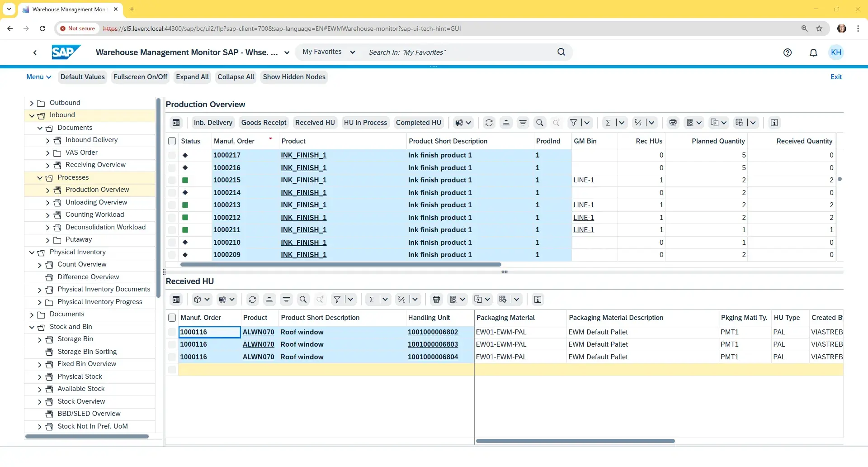Viewport: 868px width, 467px height.
Task: Select the row for handling unit 1001000006804
Action: (x=172, y=357)
